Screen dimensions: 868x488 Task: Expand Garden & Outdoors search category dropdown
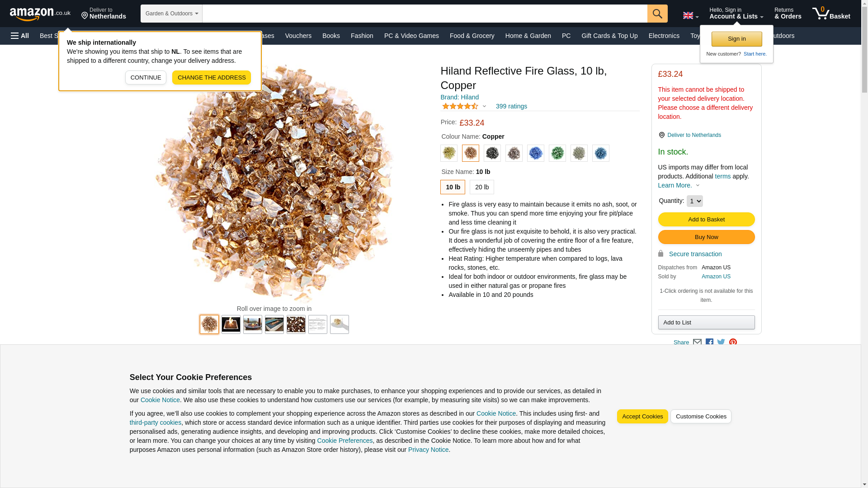tap(171, 14)
